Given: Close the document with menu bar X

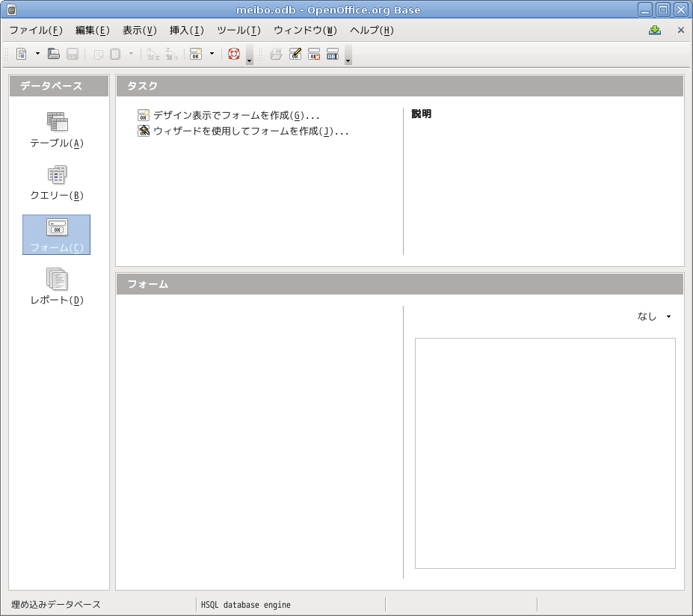Looking at the screenshot, I should point(680,31).
